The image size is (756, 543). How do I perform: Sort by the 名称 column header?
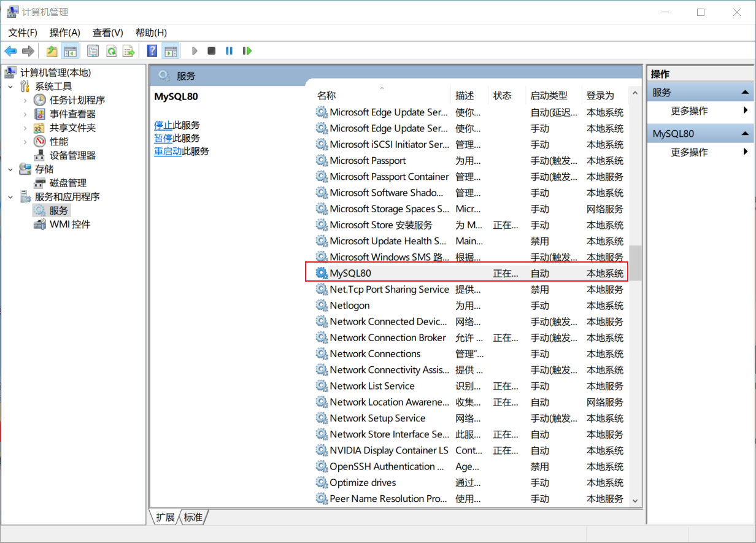click(382, 96)
